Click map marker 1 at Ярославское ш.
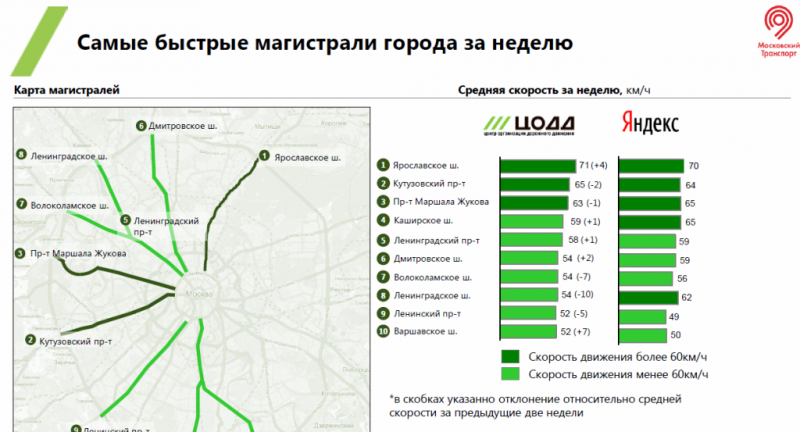This screenshot has width=800, height=432. [x=264, y=156]
